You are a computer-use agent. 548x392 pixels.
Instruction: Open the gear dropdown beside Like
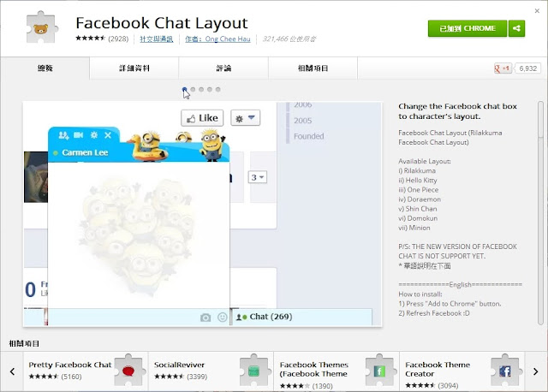tap(246, 118)
